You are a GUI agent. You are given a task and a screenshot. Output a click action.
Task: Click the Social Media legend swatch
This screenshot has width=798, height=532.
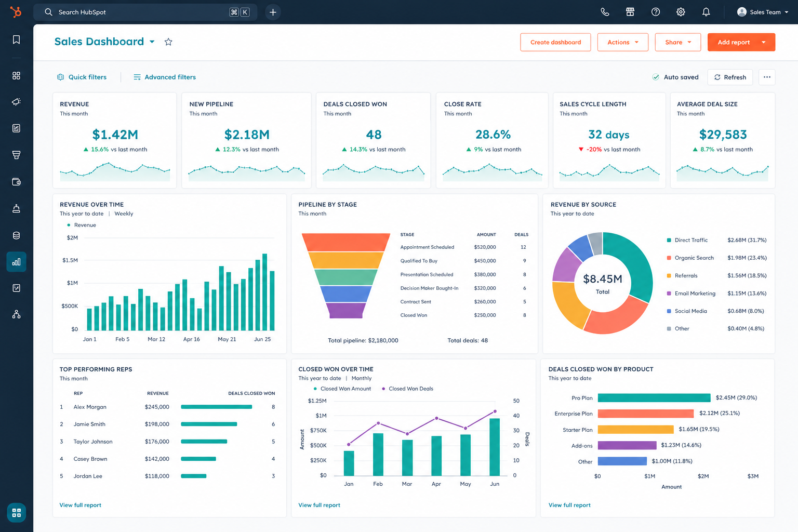coord(669,311)
